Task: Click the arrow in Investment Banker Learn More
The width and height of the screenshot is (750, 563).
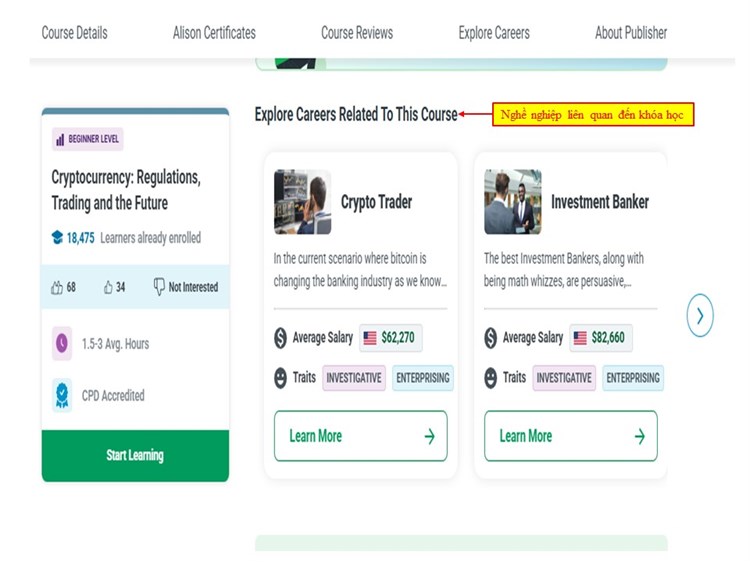Action: [x=639, y=436]
